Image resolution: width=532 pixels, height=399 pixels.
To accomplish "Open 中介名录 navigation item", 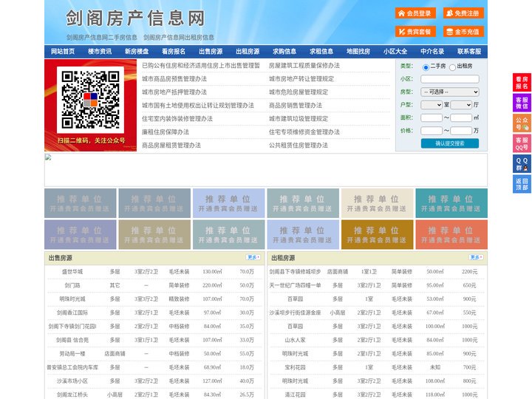I will pyautogui.click(x=432, y=52).
